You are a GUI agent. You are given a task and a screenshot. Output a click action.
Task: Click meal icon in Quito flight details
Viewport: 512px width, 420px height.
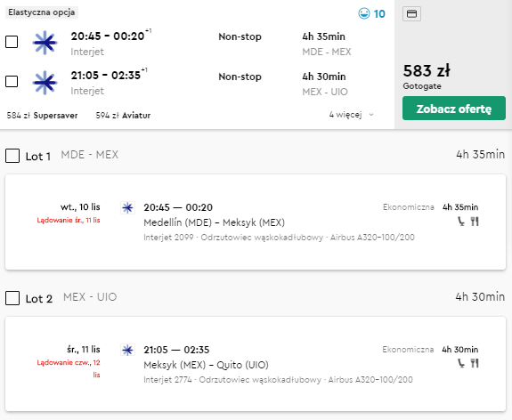pos(475,363)
